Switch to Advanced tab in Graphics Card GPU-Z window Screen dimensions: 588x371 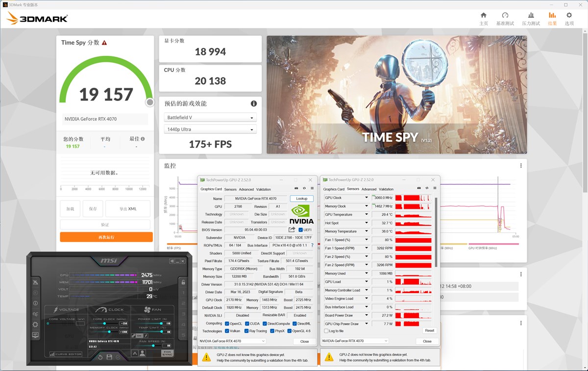[246, 189]
